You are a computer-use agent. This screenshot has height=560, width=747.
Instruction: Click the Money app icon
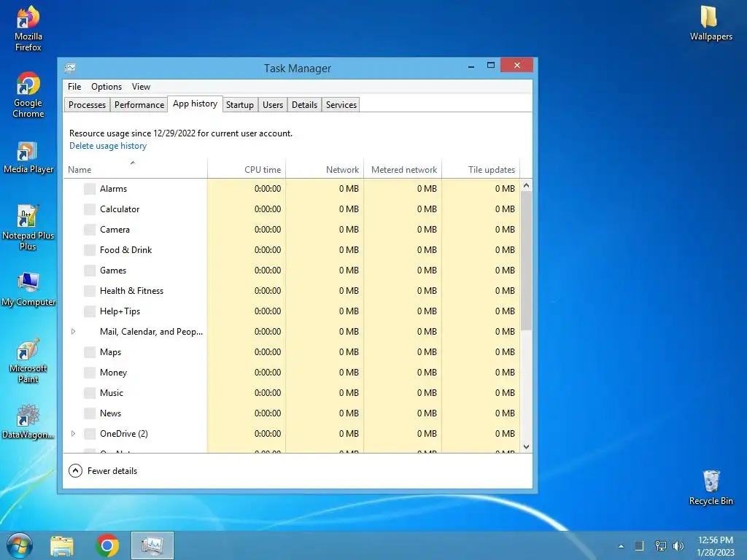point(90,373)
